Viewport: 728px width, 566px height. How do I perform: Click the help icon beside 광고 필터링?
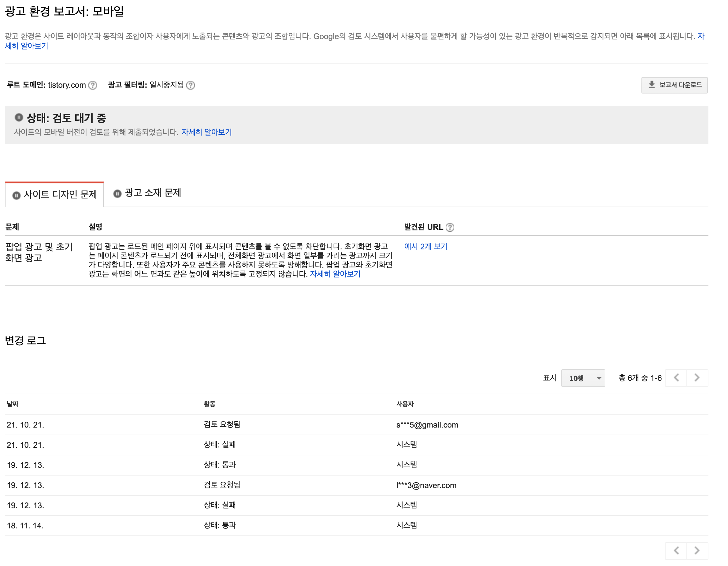point(191,86)
